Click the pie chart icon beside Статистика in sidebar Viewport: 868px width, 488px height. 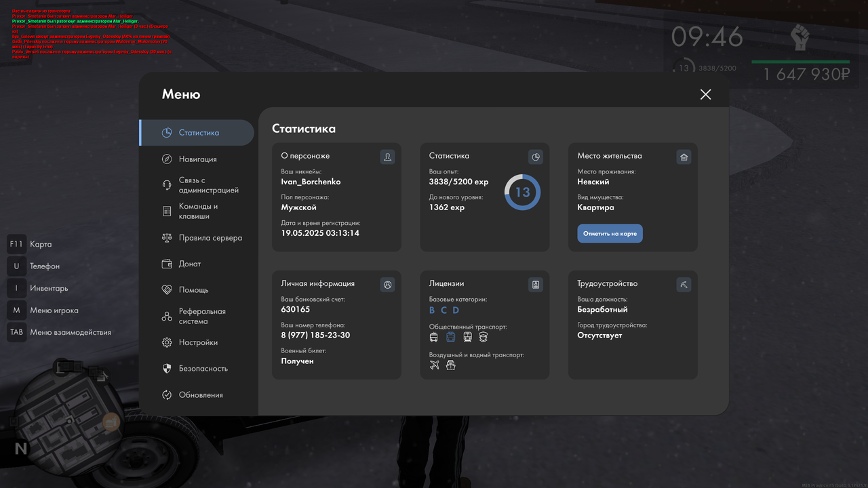click(x=167, y=133)
